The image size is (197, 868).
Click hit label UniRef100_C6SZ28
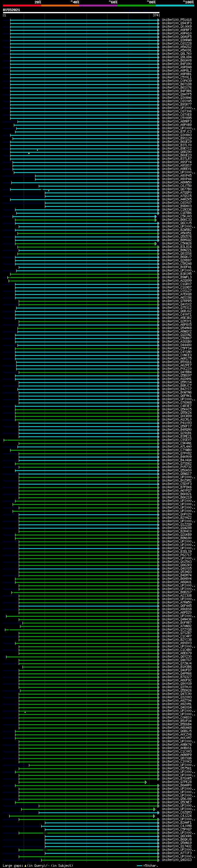177,43
